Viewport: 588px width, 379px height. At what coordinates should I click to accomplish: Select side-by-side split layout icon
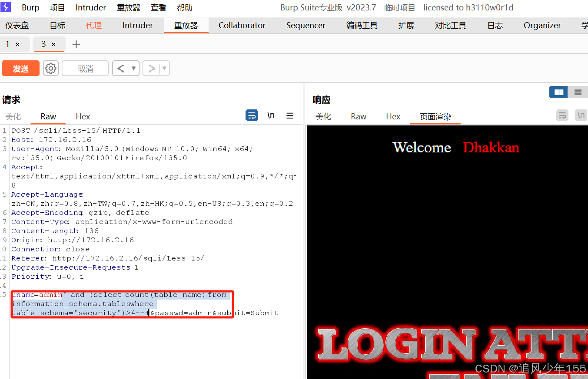[x=559, y=92]
